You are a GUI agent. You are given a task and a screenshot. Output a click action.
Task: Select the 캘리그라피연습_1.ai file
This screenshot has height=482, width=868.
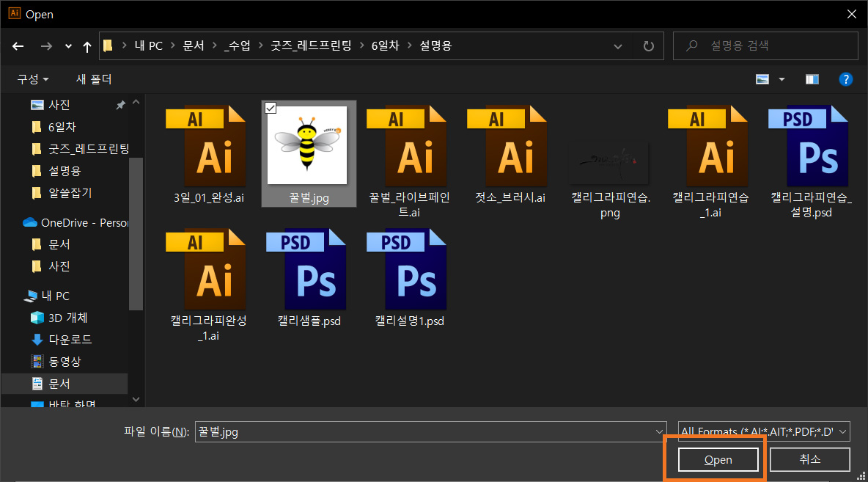tap(710, 161)
